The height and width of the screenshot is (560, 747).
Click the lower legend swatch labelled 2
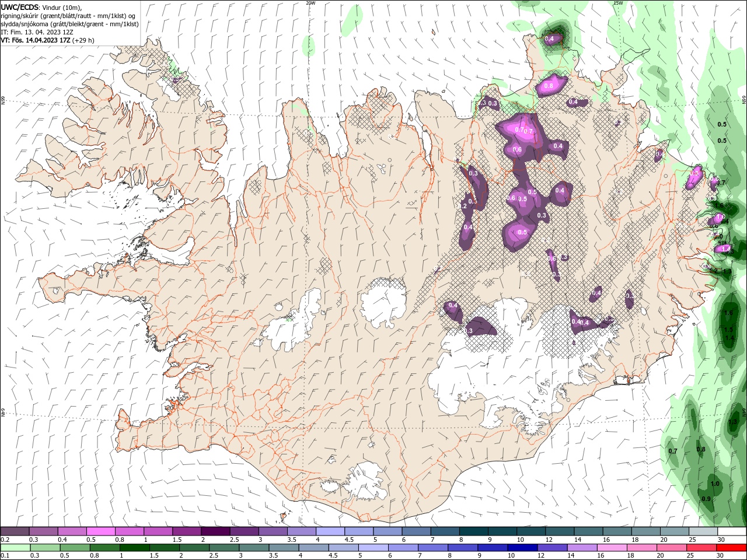click(194, 548)
